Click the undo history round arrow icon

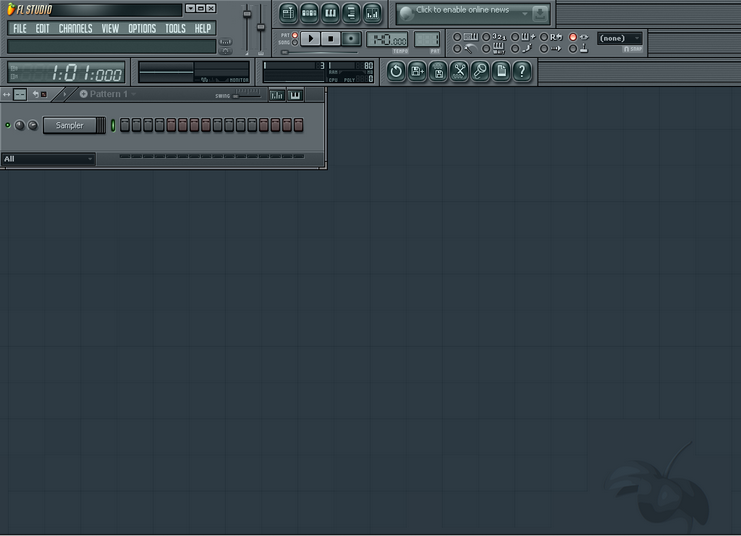(396, 71)
